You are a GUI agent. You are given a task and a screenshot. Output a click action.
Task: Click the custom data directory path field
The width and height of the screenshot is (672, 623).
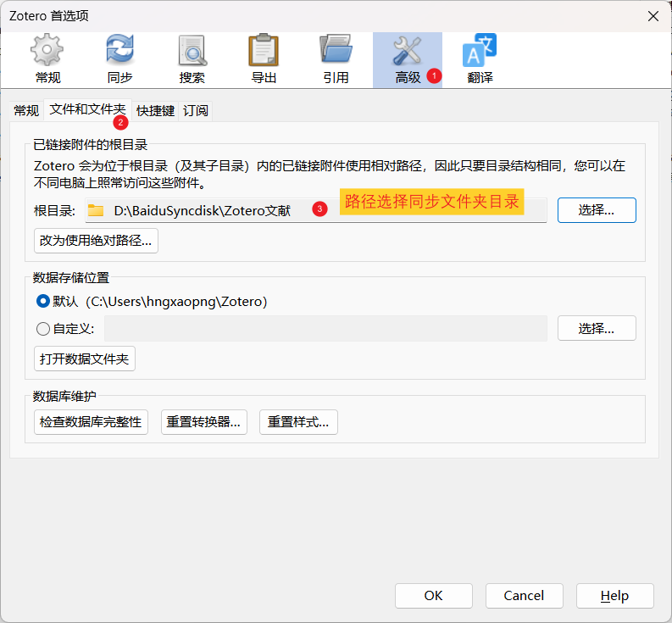325,328
